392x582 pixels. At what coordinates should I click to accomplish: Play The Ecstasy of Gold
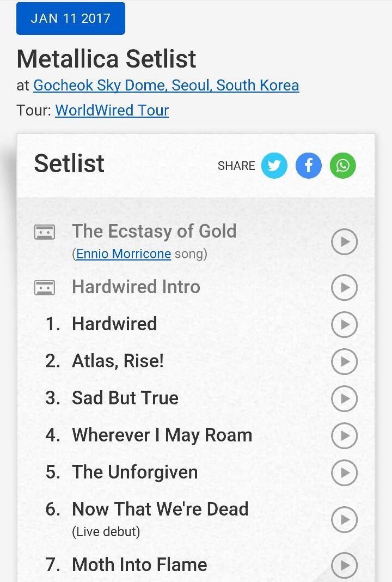click(345, 241)
